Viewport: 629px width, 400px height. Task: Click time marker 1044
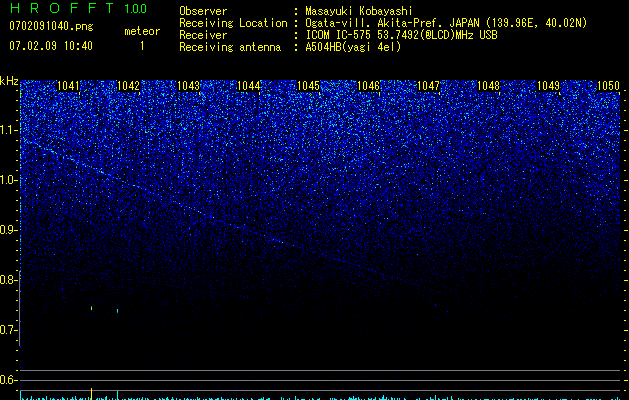[248, 86]
